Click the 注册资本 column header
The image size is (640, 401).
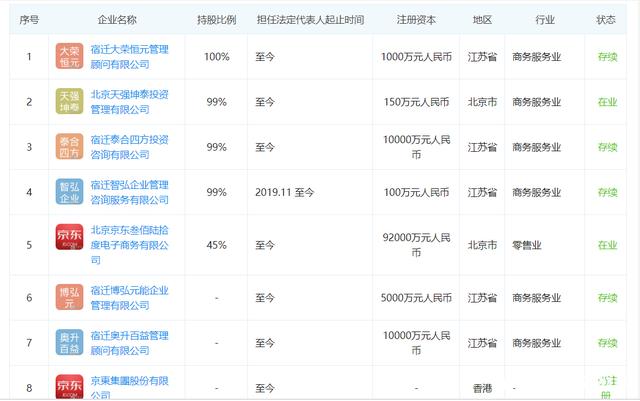(416, 20)
